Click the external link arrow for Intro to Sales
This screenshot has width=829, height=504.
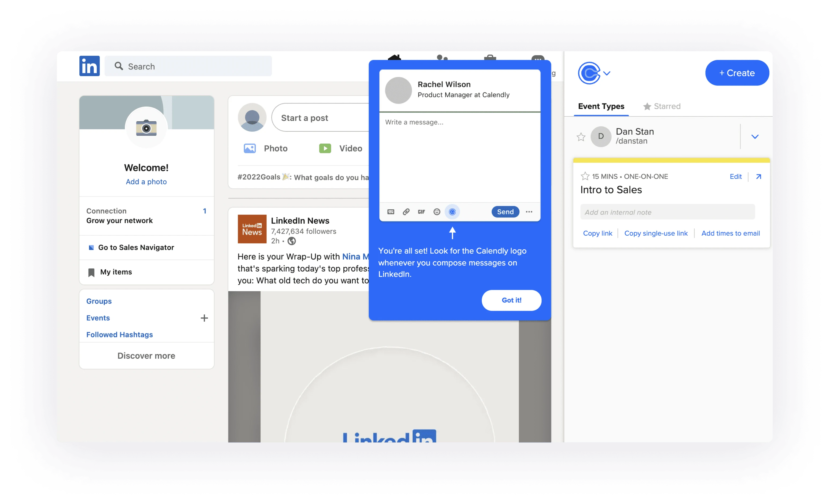click(758, 176)
